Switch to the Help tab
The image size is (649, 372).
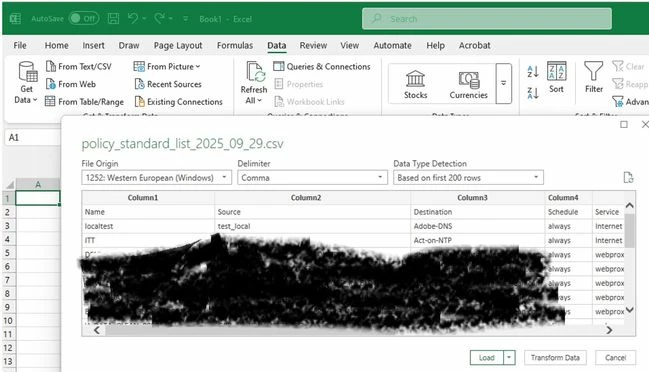pos(435,46)
